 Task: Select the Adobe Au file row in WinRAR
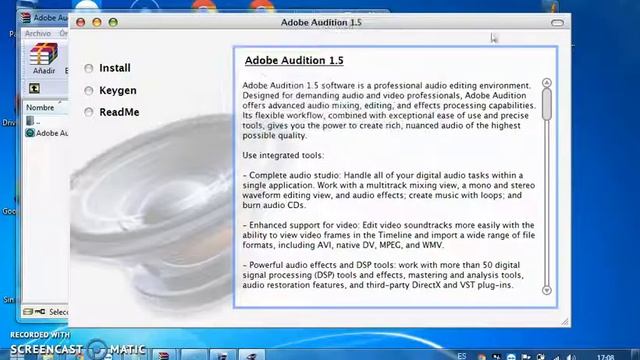[x=46, y=133]
